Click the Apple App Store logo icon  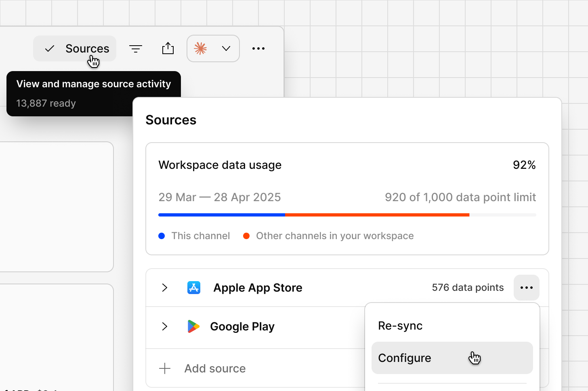coord(194,288)
